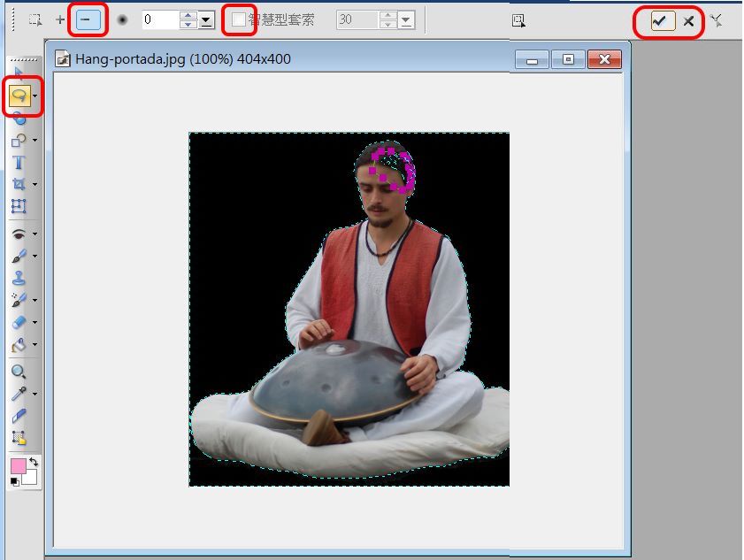
Task: Click the attribute bar scissors-like icon at far right
Action: (716, 20)
